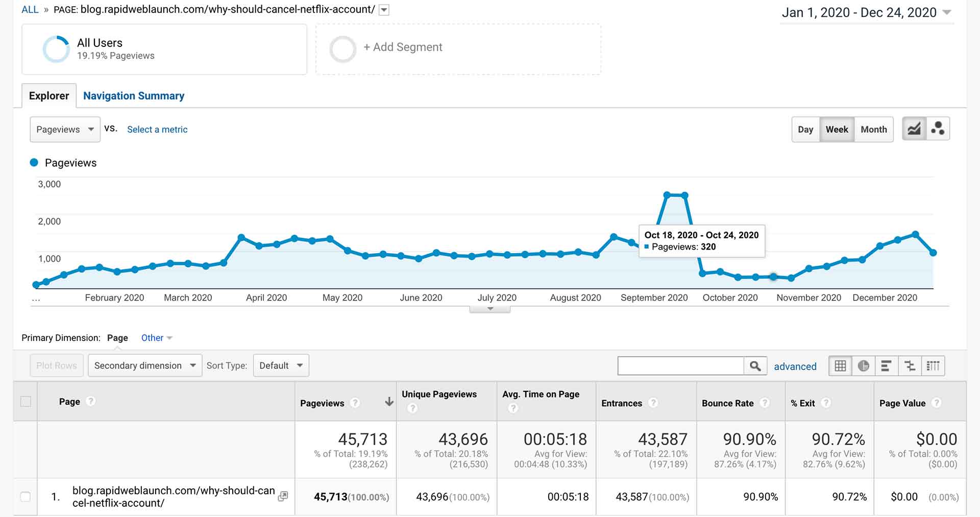Viewport: 980px width, 517px height.
Task: Click the Pageviews sort arrow
Action: tap(389, 402)
